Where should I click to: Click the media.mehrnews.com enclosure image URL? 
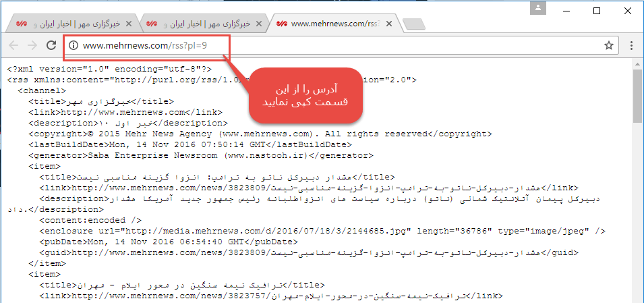pyautogui.click(x=266, y=231)
